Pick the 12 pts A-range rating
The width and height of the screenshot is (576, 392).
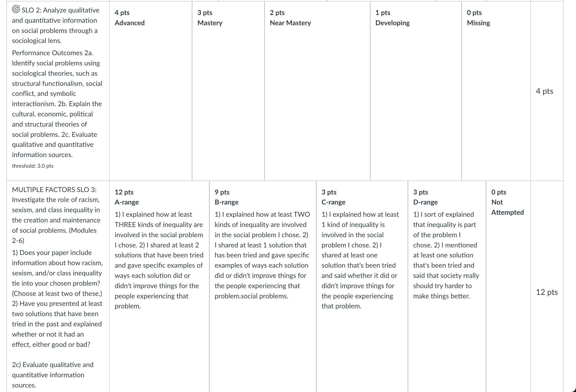[159, 286]
